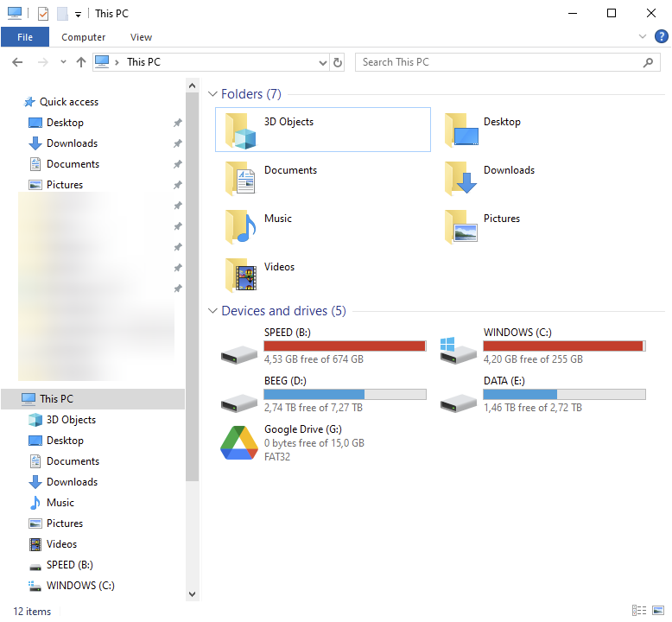Expand the ribbon with the chevron
Screen dimensions: 672x622
pyautogui.click(x=642, y=37)
